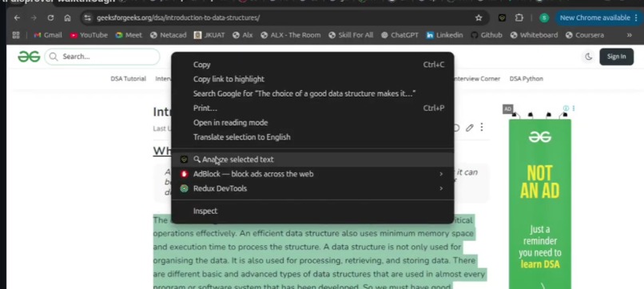Image resolution: width=644 pixels, height=289 pixels.
Task: Focus the GeeksforGeeks Search field
Action: coord(101,57)
